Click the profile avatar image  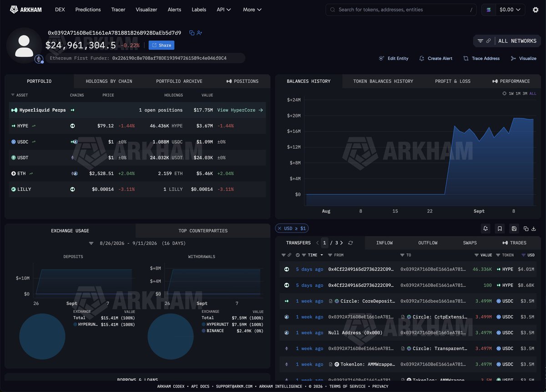pos(24,45)
